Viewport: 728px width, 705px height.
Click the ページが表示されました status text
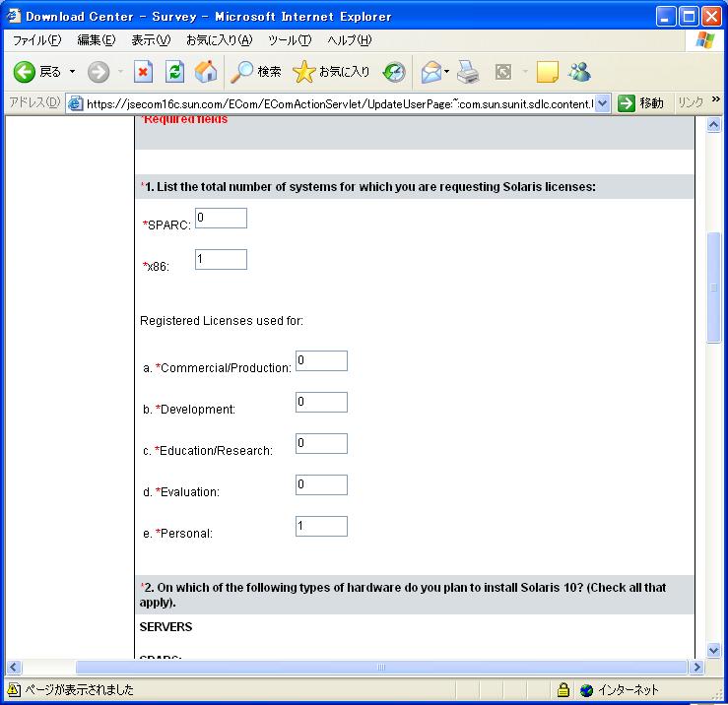tap(79, 689)
